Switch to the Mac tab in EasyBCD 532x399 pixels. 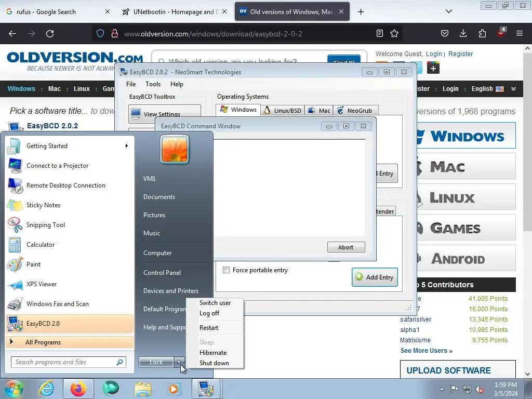pyautogui.click(x=319, y=111)
